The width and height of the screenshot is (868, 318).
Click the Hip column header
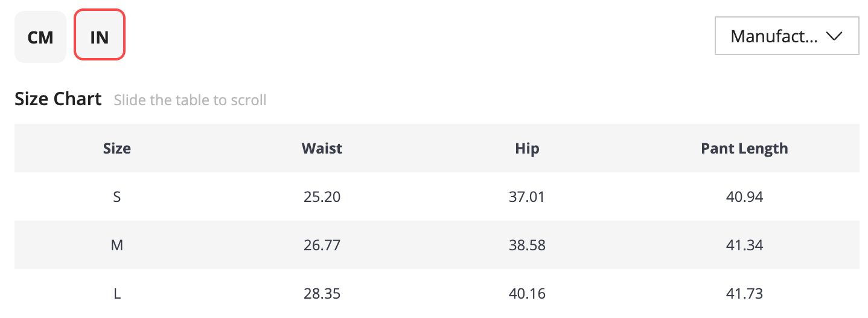click(x=527, y=148)
